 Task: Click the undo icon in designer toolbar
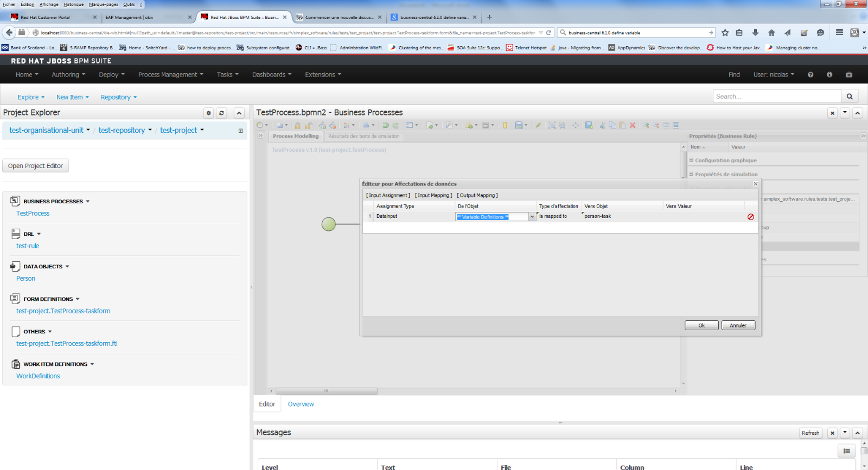(385, 125)
